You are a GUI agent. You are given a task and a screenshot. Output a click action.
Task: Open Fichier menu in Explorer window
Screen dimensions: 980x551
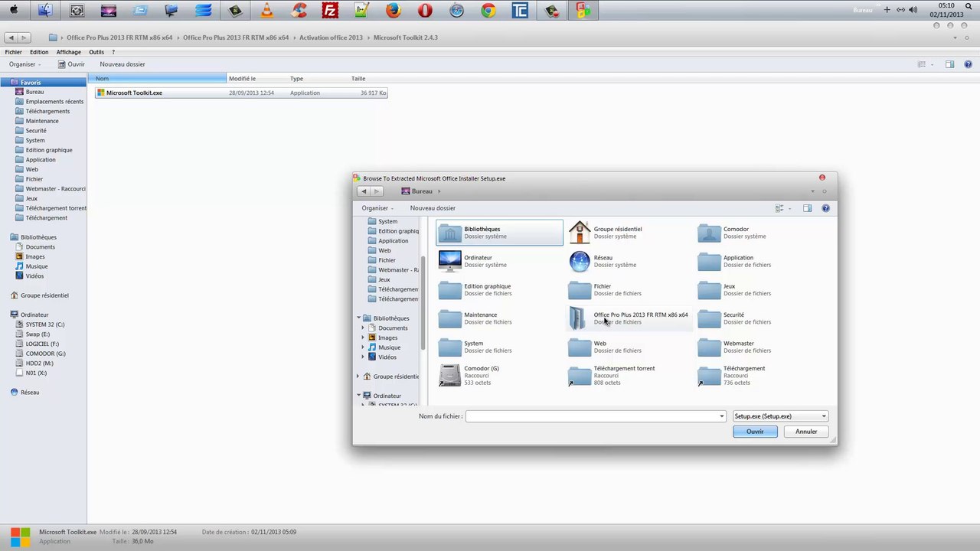pyautogui.click(x=14, y=52)
